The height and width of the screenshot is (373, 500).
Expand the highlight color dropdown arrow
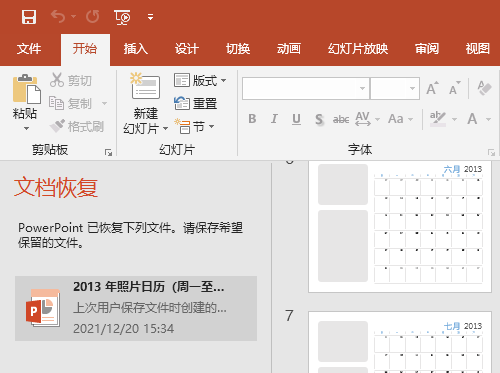(454, 119)
